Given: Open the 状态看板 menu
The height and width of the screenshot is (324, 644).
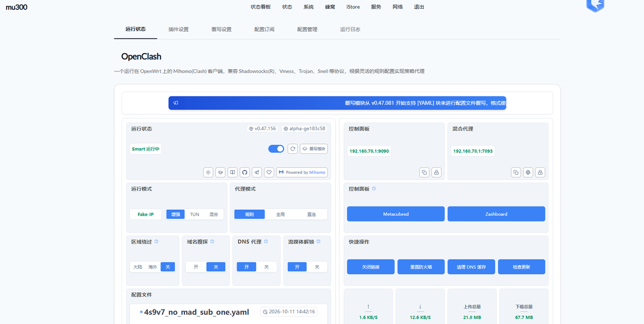Looking at the screenshot, I should 261,7.
